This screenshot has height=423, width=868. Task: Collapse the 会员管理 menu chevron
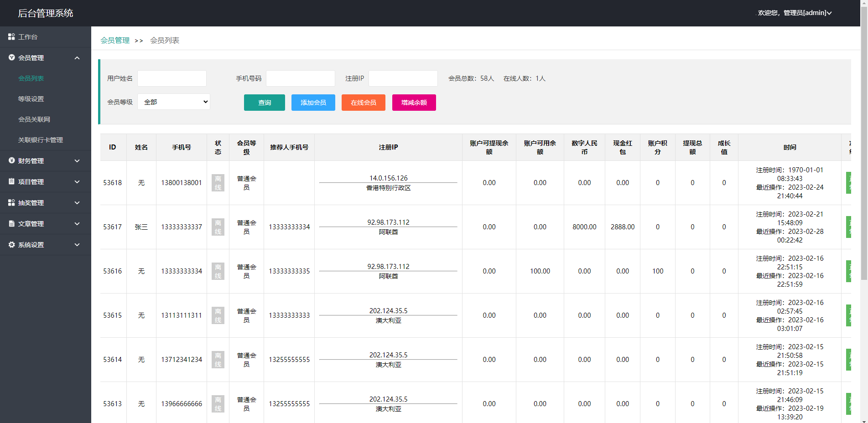(x=77, y=58)
